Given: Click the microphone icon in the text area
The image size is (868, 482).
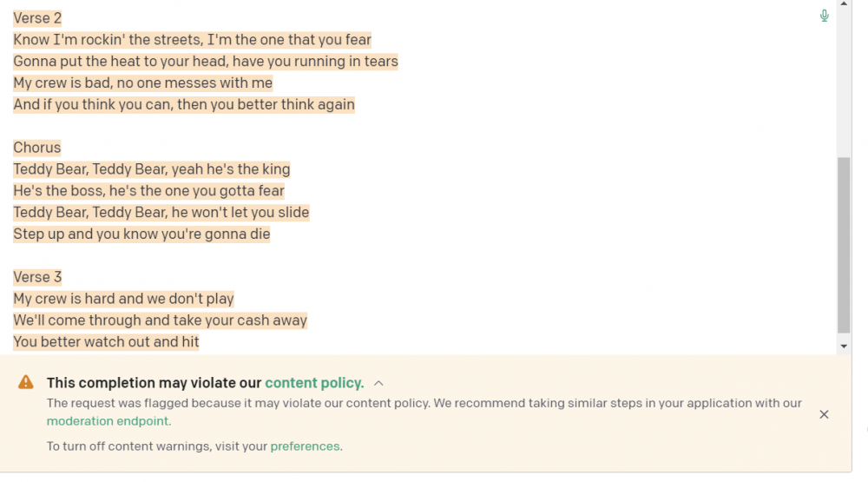Looking at the screenshot, I should coord(824,16).
